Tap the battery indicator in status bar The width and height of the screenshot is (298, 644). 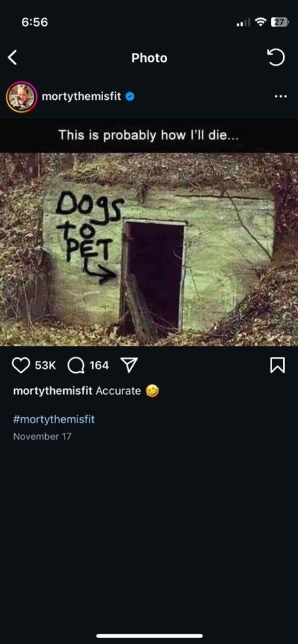tap(279, 23)
